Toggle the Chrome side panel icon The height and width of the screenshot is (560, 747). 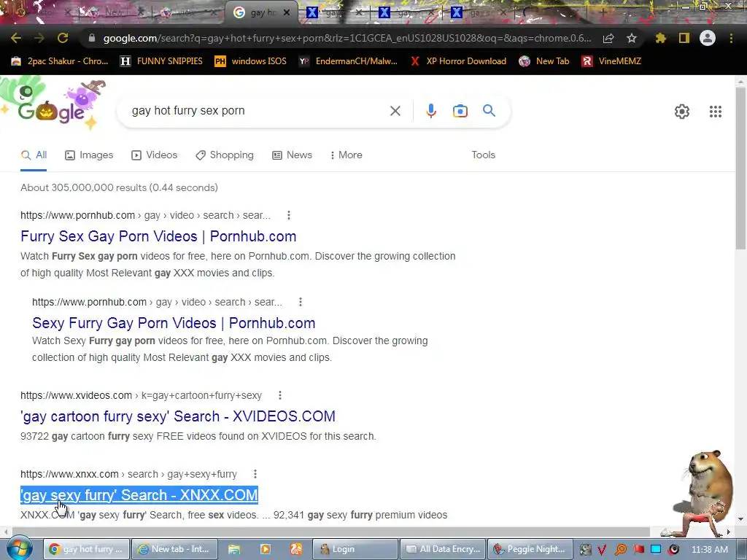(684, 38)
